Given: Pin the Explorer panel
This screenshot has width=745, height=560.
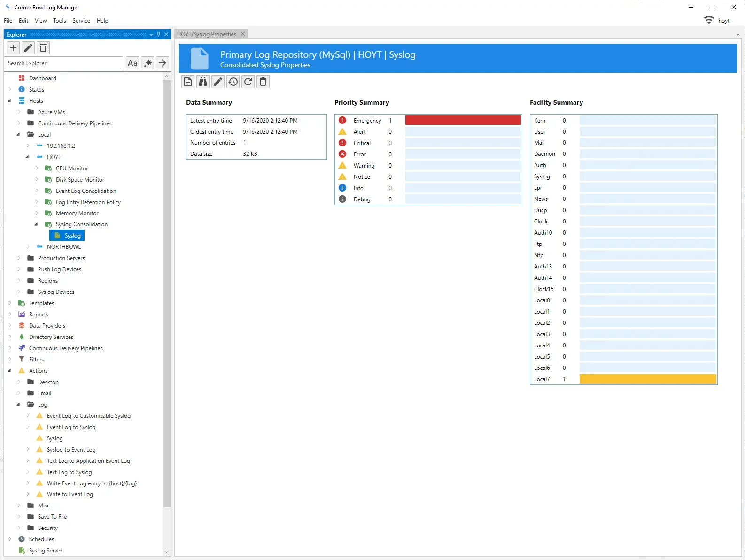Looking at the screenshot, I should click(159, 34).
